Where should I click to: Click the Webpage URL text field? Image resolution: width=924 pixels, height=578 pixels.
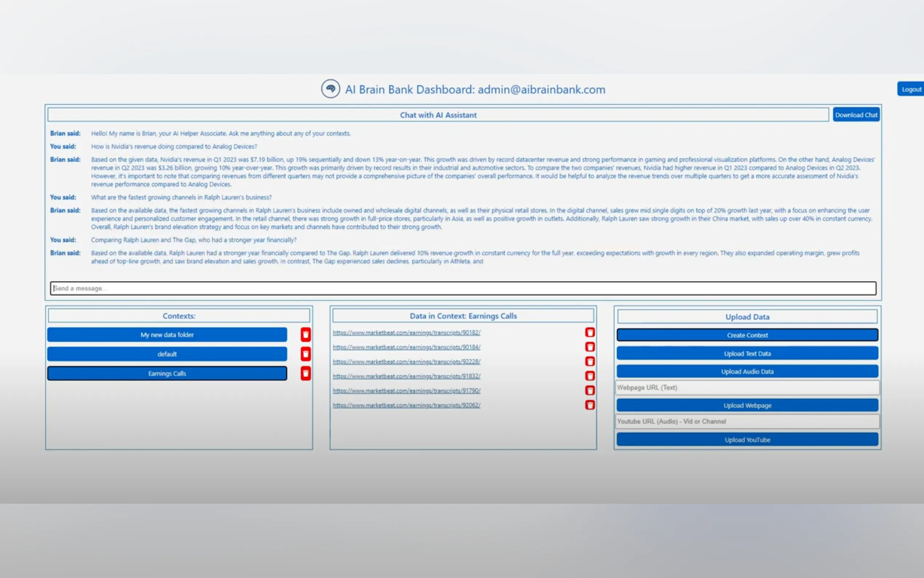click(747, 388)
